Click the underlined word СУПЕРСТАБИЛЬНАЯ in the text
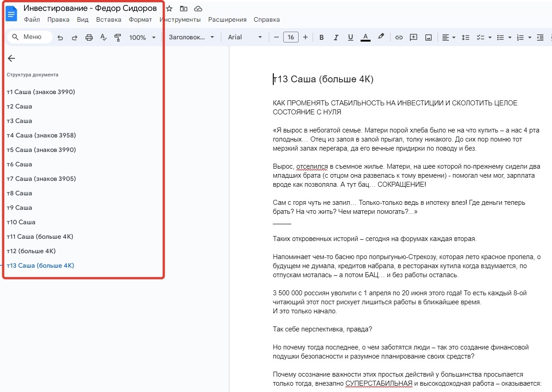This screenshot has height=392, width=552. click(x=379, y=383)
